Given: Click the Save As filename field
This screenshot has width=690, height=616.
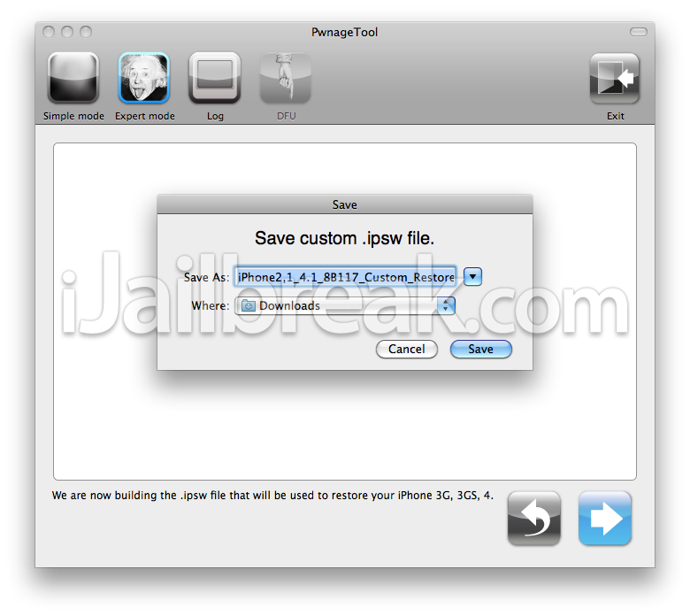Looking at the screenshot, I should [345, 277].
